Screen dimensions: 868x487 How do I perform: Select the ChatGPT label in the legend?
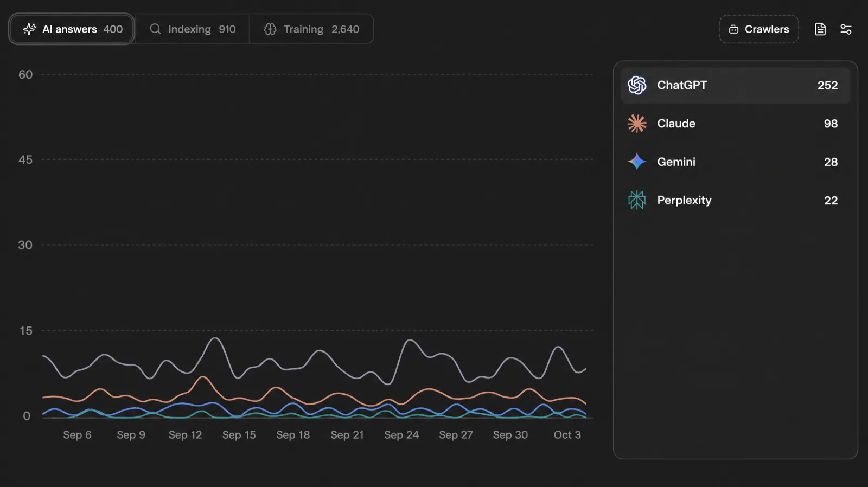[x=682, y=85]
